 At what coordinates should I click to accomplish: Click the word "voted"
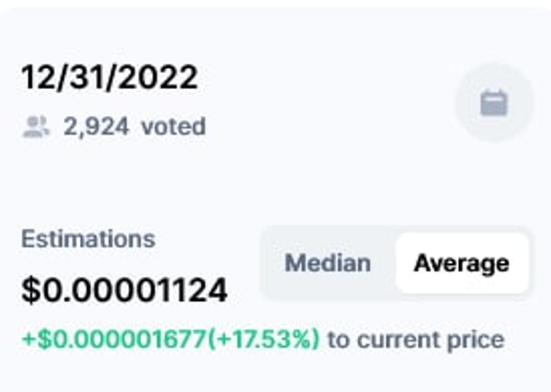(x=173, y=127)
